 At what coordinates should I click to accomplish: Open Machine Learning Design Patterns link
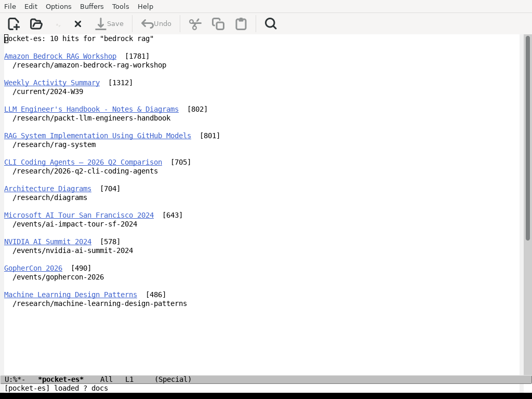click(x=71, y=294)
